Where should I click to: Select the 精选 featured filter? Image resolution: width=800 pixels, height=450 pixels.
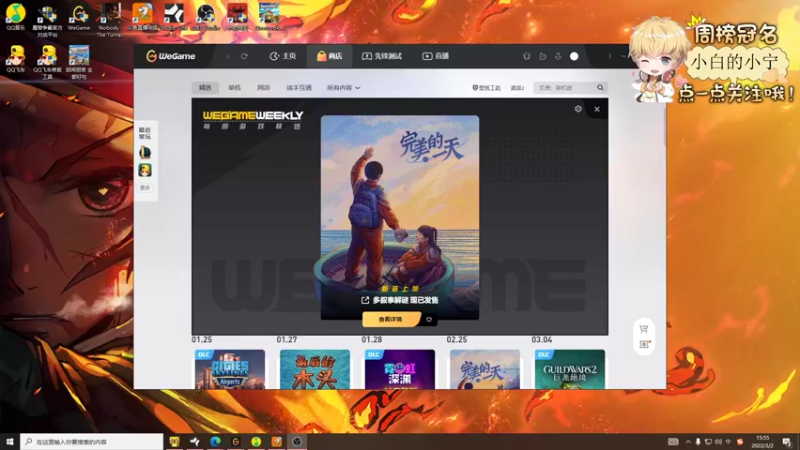205,88
